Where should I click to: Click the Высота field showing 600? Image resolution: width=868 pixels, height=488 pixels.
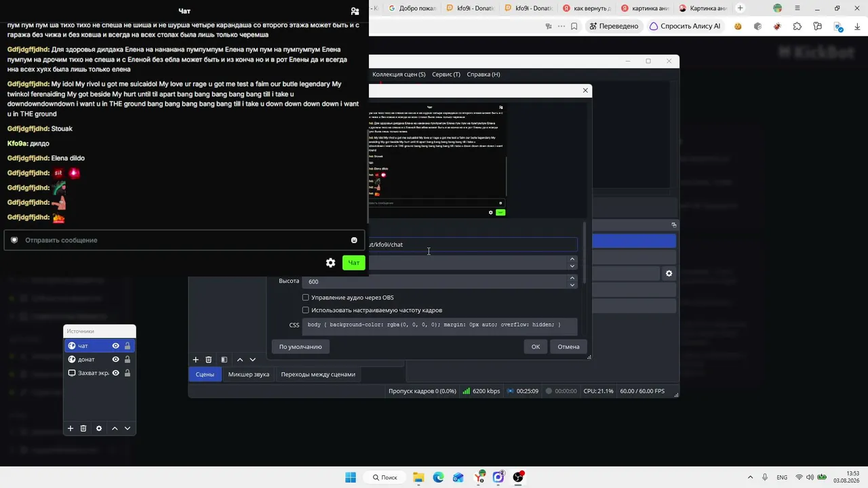pyautogui.click(x=435, y=281)
